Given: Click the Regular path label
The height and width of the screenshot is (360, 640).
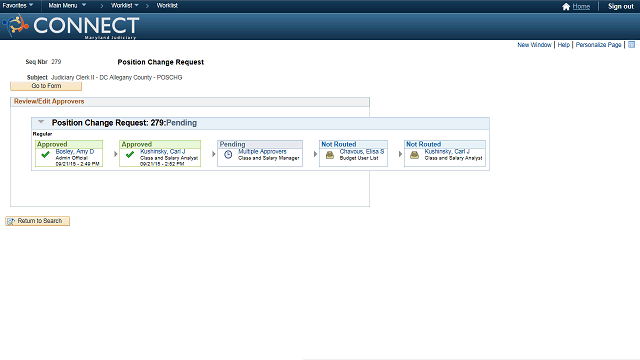Looking at the screenshot, I should (42, 134).
